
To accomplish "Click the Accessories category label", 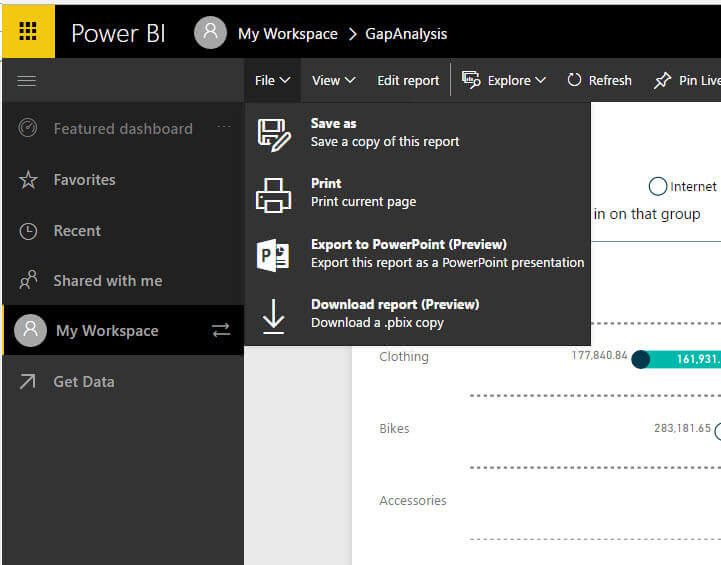I will click(x=413, y=500).
